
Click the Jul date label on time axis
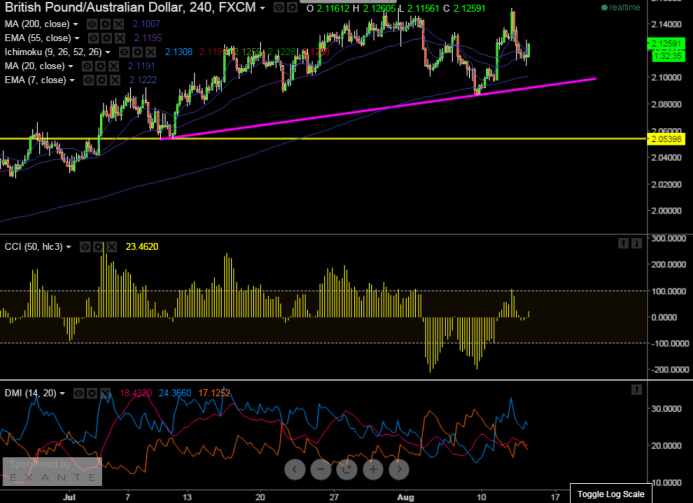point(69,497)
